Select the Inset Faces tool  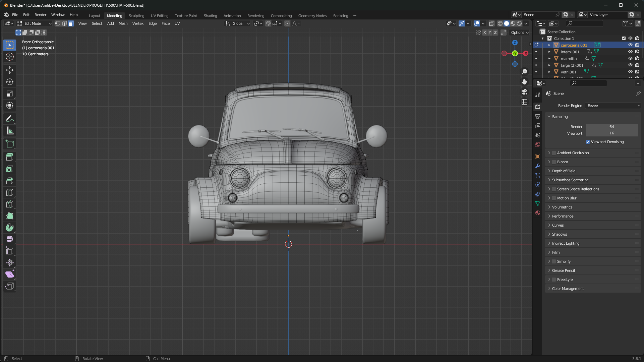(10, 169)
